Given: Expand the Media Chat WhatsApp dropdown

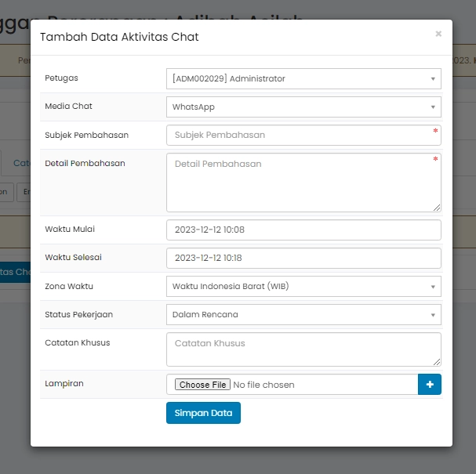Looking at the screenshot, I should click(303, 107).
